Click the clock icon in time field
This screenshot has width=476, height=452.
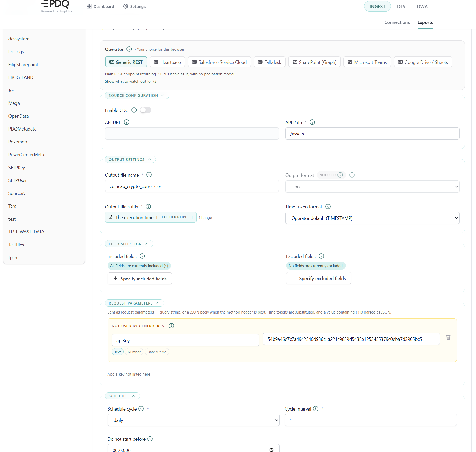point(271,450)
